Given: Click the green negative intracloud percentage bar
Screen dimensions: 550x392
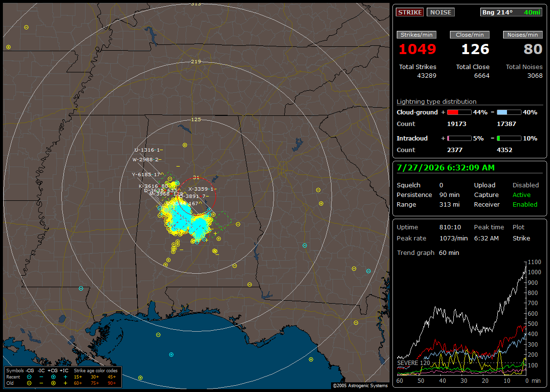Looking at the screenshot, I should (x=509, y=139).
